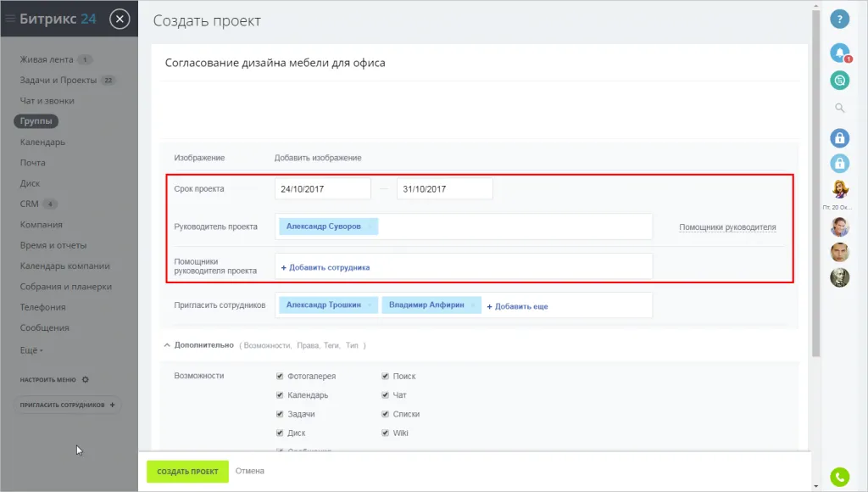
Task: Open Задачи и Проекты in left menu
Action: tap(58, 81)
